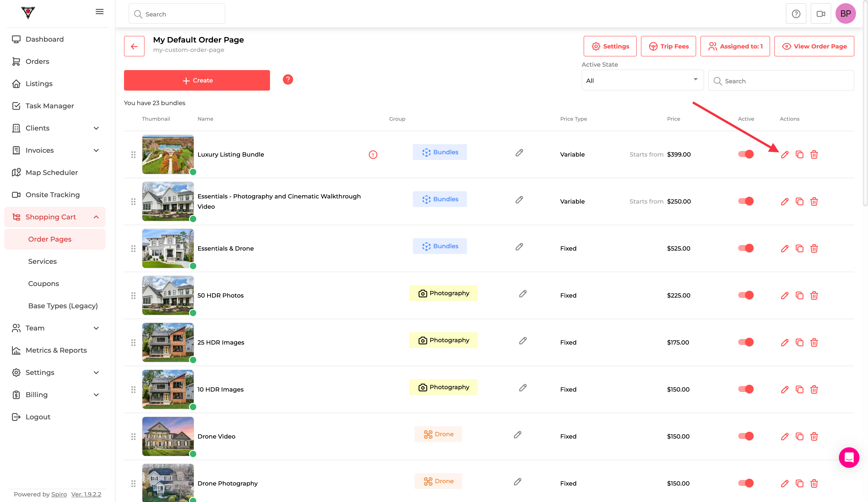Collapse the Shopping Cart menu

coord(55,217)
